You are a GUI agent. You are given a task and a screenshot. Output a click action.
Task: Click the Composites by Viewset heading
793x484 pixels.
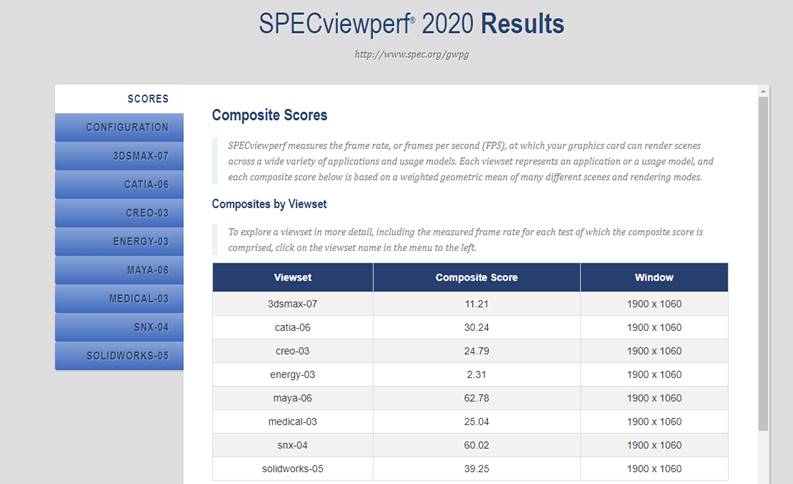tap(269, 204)
